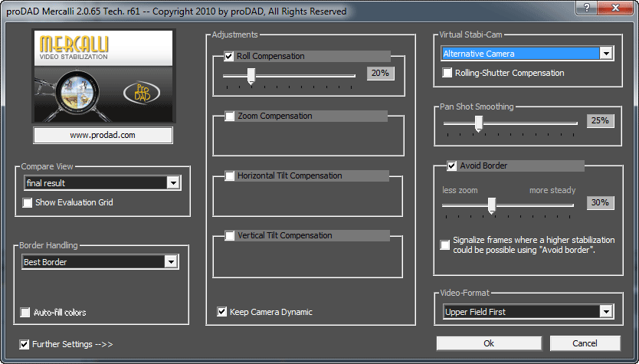Viewport: 639px width, 364px height.
Task: Open the Video-Format 'Upper Field First' dropdown
Action: 528,312
